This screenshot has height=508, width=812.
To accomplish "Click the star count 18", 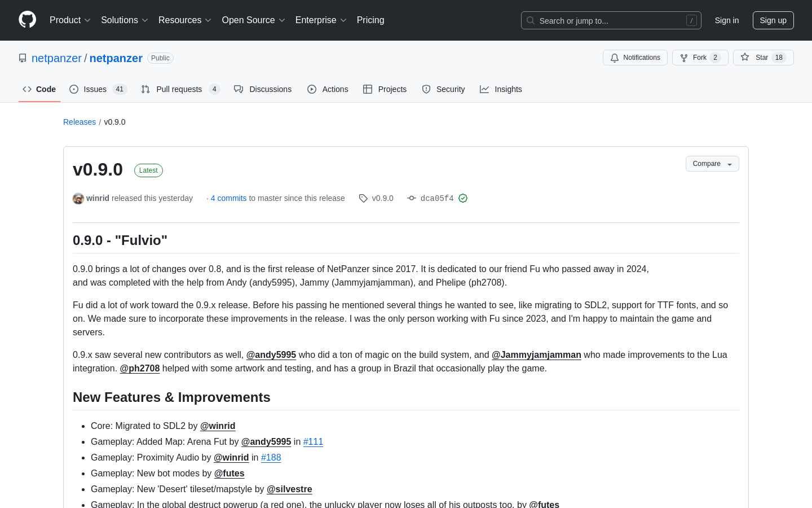I will tap(779, 58).
